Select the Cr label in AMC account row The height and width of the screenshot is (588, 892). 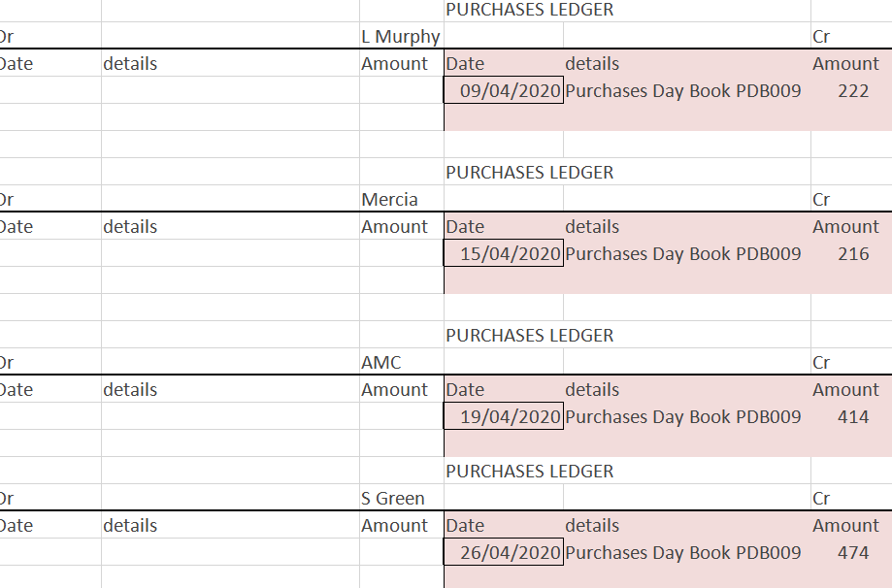click(821, 363)
